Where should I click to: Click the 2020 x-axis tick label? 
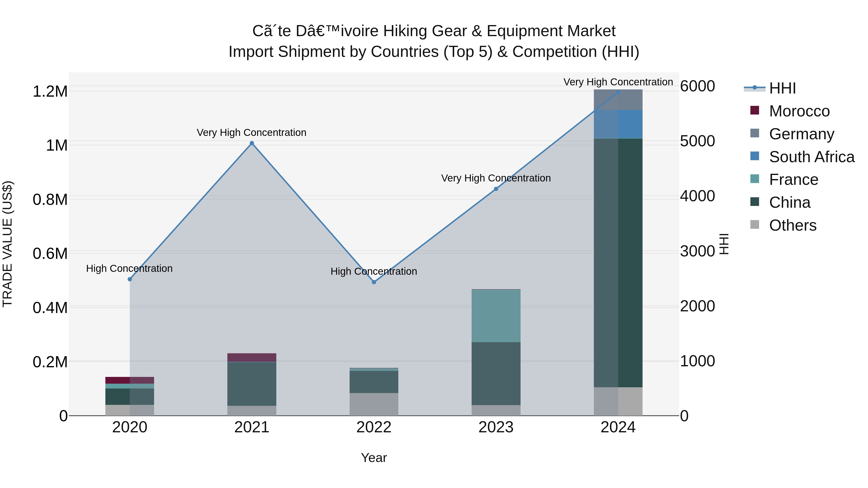(130, 427)
